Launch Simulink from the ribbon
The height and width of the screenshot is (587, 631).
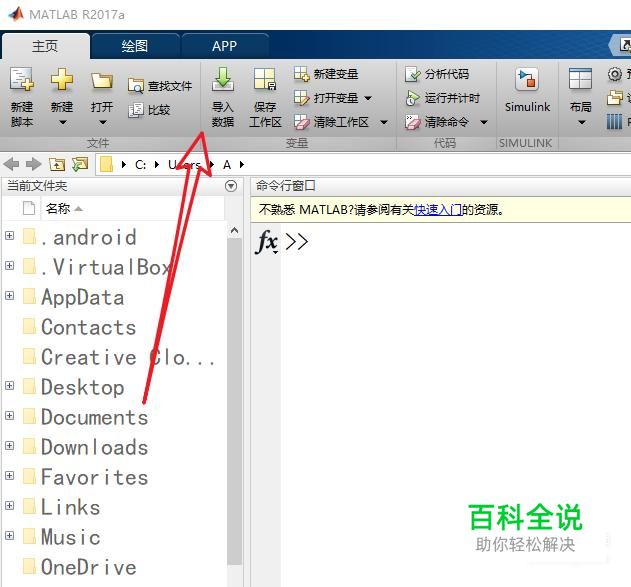click(527, 89)
